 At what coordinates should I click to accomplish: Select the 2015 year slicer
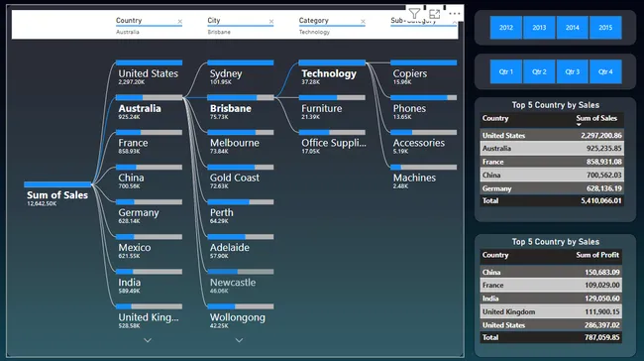point(605,28)
